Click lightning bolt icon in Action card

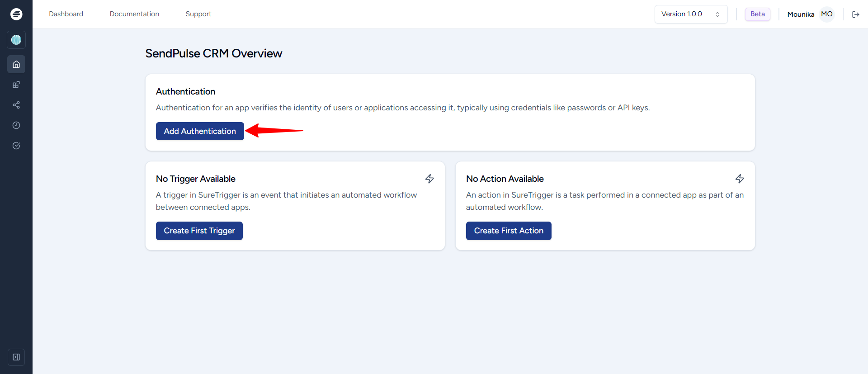[x=740, y=179]
